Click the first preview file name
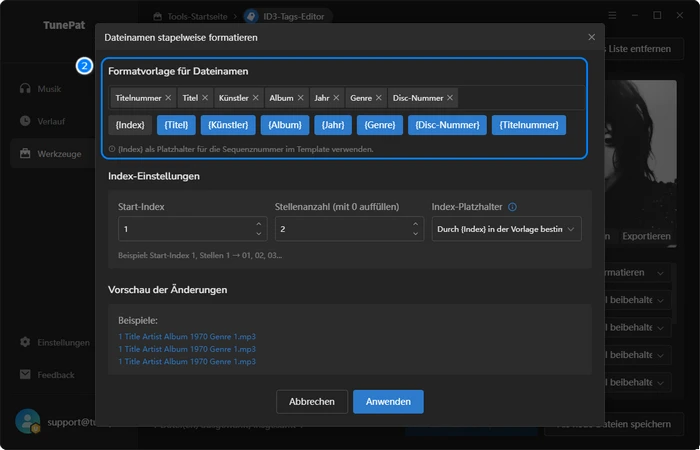The height and width of the screenshot is (450, 700). click(187, 337)
